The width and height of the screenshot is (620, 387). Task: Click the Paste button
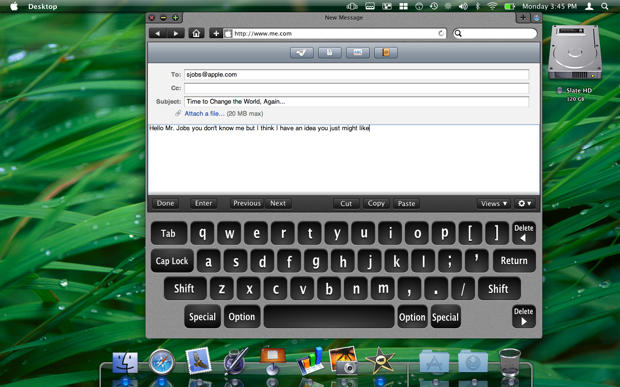tap(406, 204)
